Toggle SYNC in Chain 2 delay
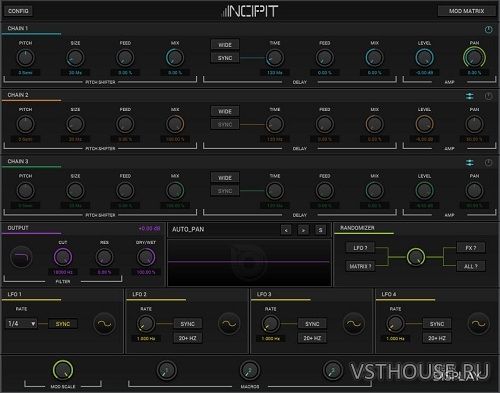 pyautogui.click(x=225, y=124)
